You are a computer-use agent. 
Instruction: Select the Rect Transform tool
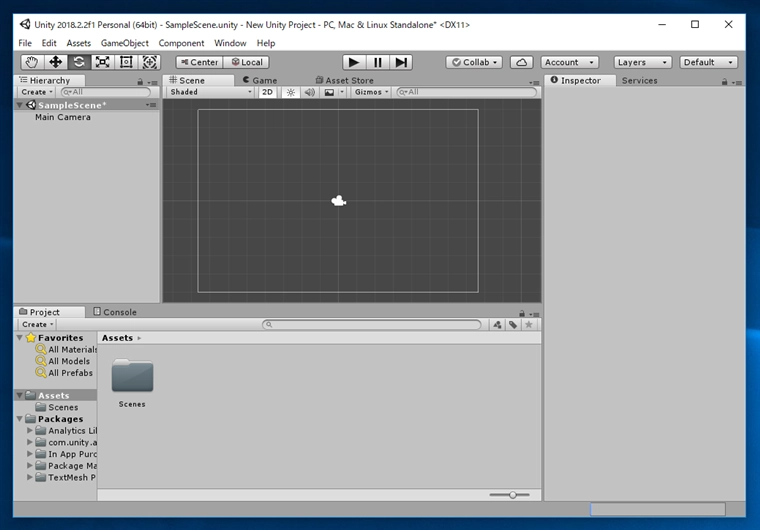point(126,62)
